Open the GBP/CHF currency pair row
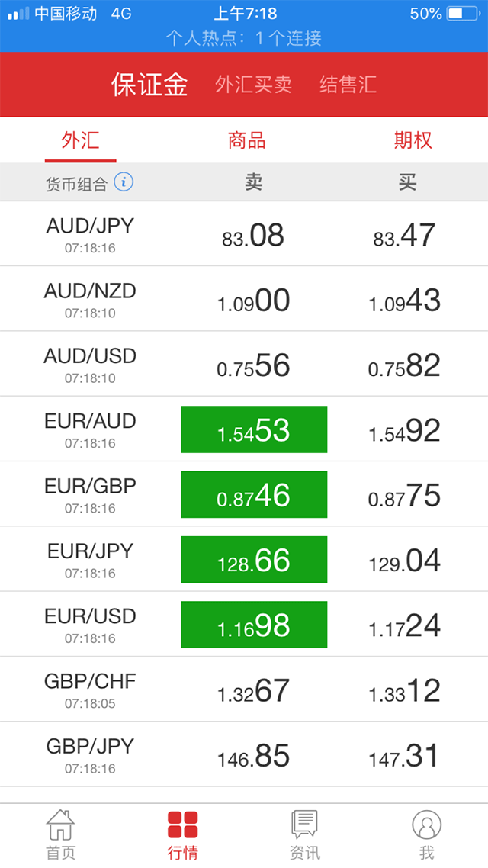488x868 pixels. pyautogui.click(x=91, y=689)
